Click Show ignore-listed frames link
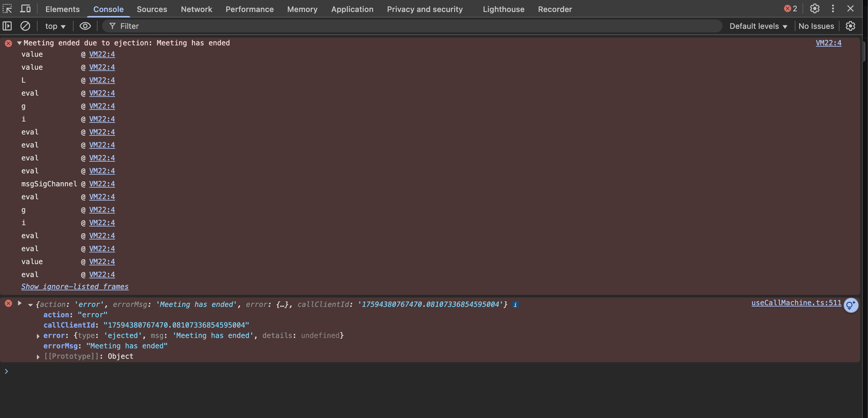Screen dimensions: 868x418 (x=75, y=287)
